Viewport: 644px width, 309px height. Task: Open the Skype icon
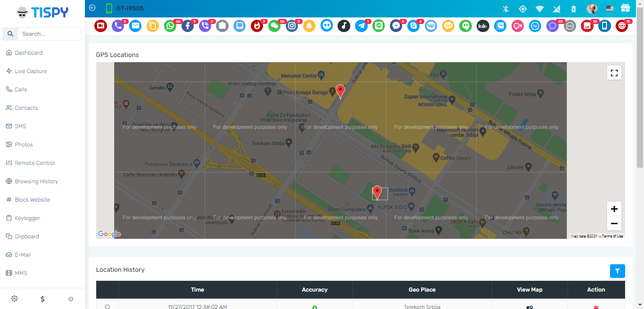413,26
